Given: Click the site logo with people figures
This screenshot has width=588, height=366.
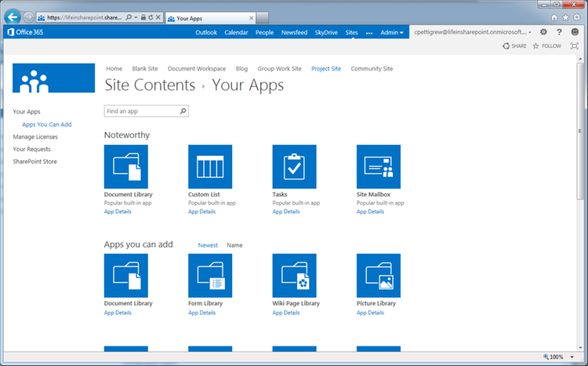Looking at the screenshot, I should (53, 78).
